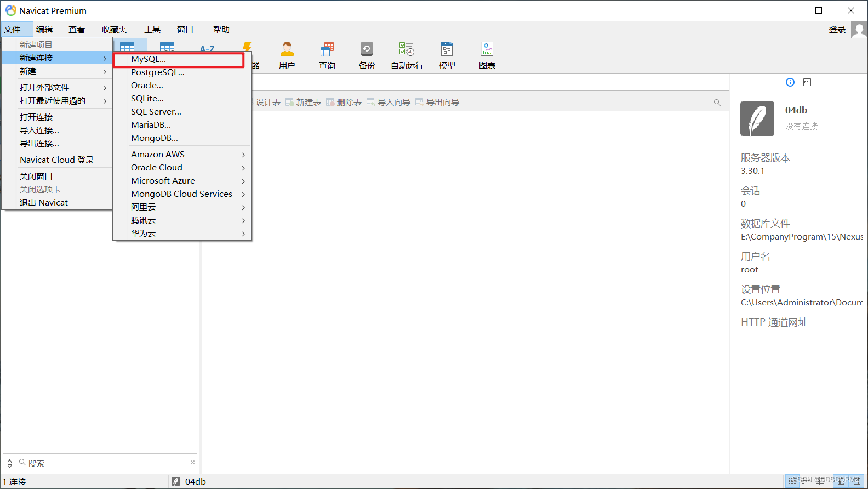The height and width of the screenshot is (489, 868).
Task: Click the 3.30.1 server version value
Action: (752, 171)
